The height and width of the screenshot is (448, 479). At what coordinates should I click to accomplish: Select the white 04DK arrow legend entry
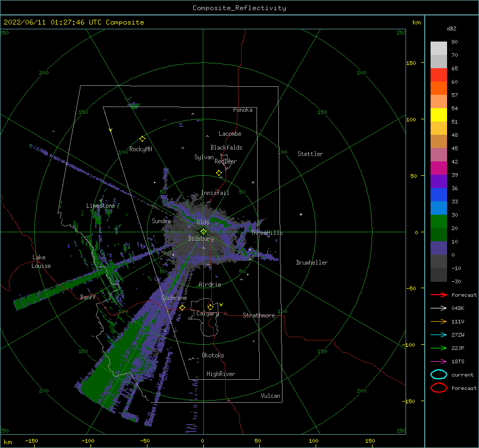(439, 308)
